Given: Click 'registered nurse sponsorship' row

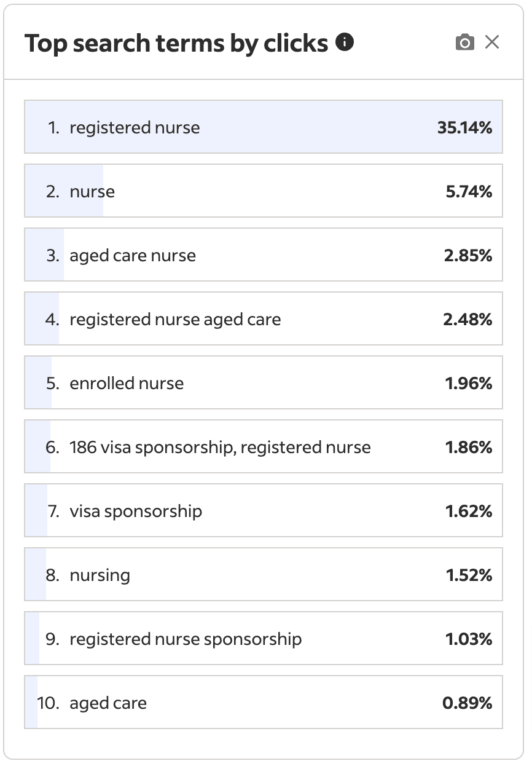Looking at the screenshot, I should pos(264,639).
